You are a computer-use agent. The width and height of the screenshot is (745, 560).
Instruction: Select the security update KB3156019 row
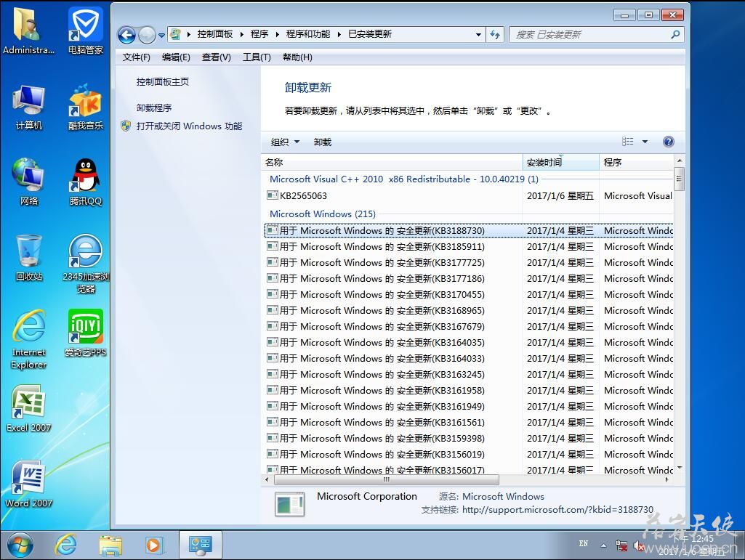point(469,455)
